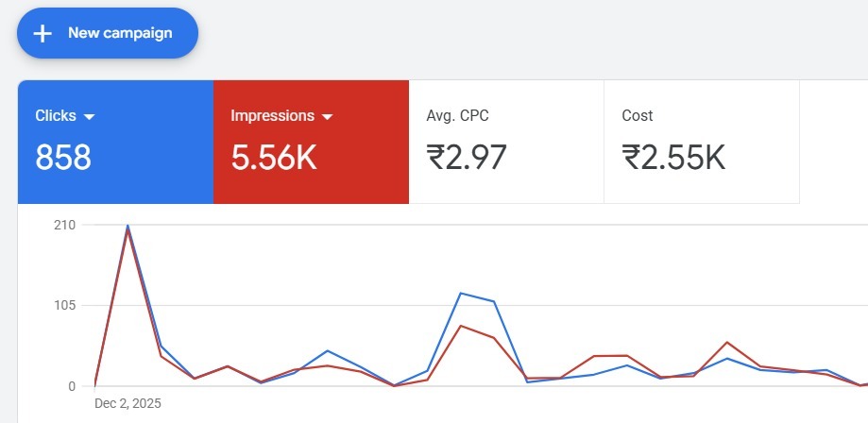
Task: Click the red line's second mid-chart peak
Action: coord(460,326)
